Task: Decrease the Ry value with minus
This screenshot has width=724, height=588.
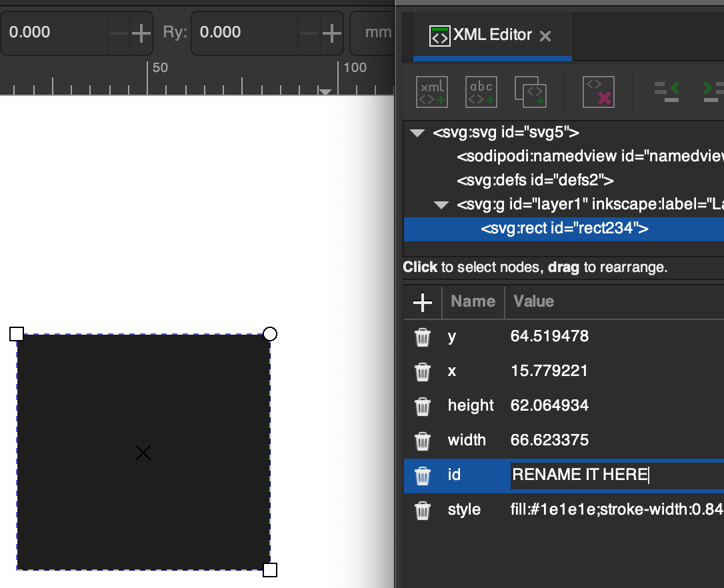Action: [309, 33]
